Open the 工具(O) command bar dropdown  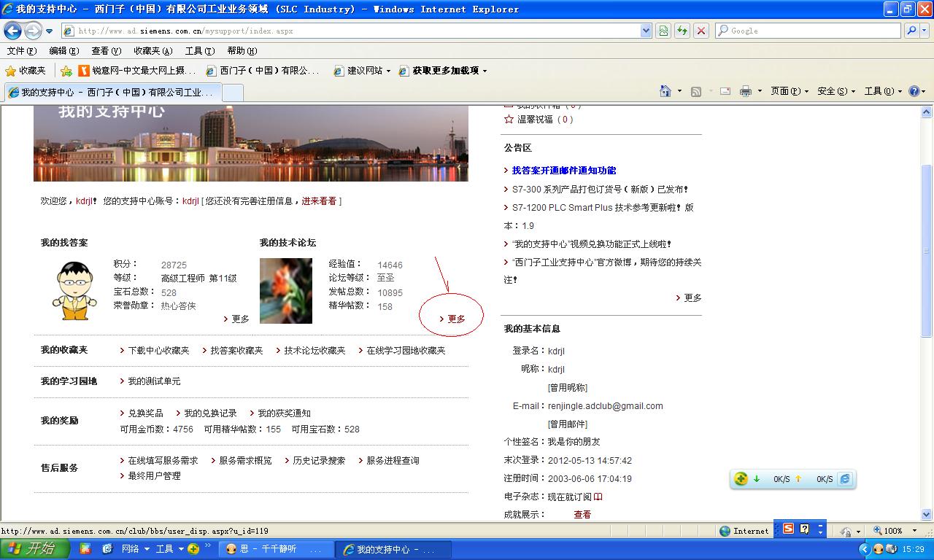tap(883, 91)
